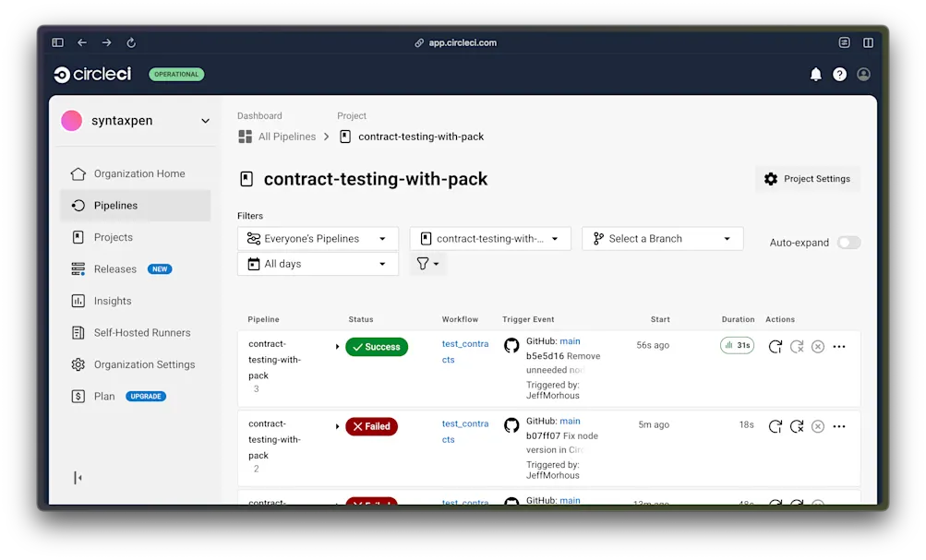This screenshot has height=560, width=926.
Task: Click the main branch link in Trigger Event
Action: pos(569,340)
